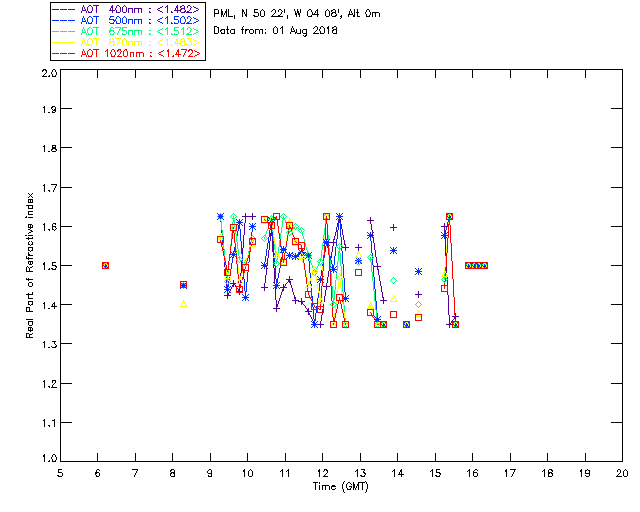
Task: Click the y-axis label 2.0
Action: 49,73
